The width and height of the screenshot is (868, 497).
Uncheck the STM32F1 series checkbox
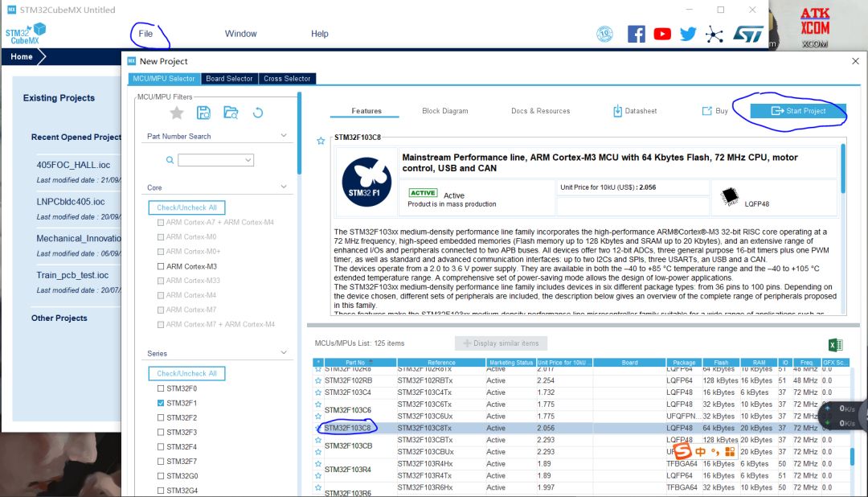[161, 404]
